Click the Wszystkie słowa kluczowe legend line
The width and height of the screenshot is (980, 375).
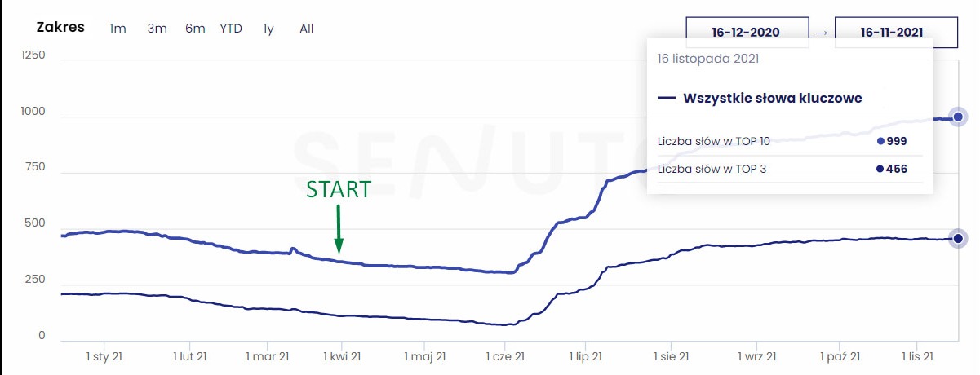(x=667, y=99)
